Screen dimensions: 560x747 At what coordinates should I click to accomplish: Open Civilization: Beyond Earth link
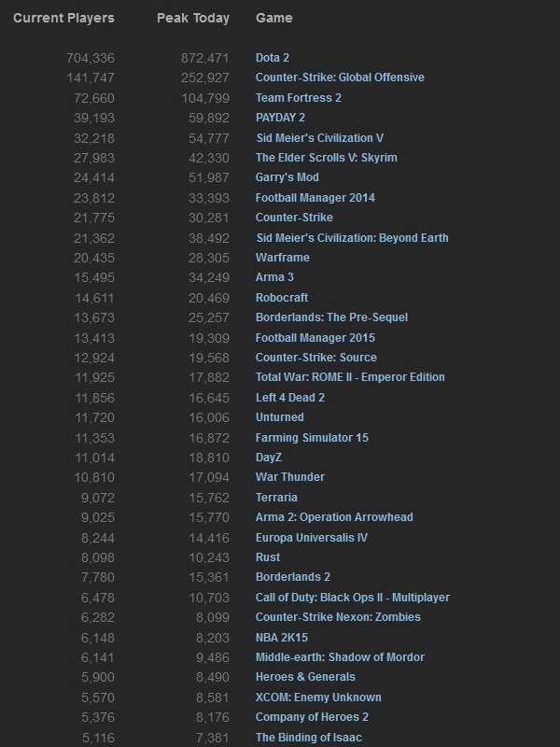pyautogui.click(x=352, y=238)
